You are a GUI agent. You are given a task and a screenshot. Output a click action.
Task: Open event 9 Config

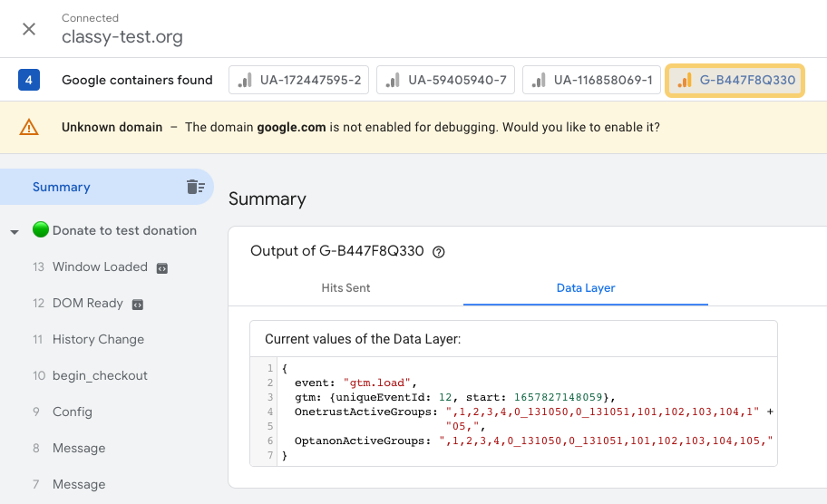73,412
